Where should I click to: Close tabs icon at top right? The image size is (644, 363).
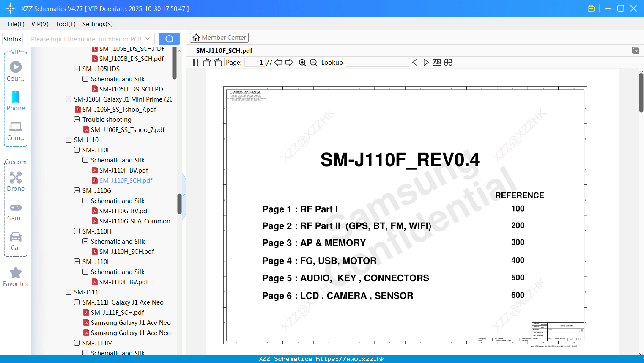635,50
